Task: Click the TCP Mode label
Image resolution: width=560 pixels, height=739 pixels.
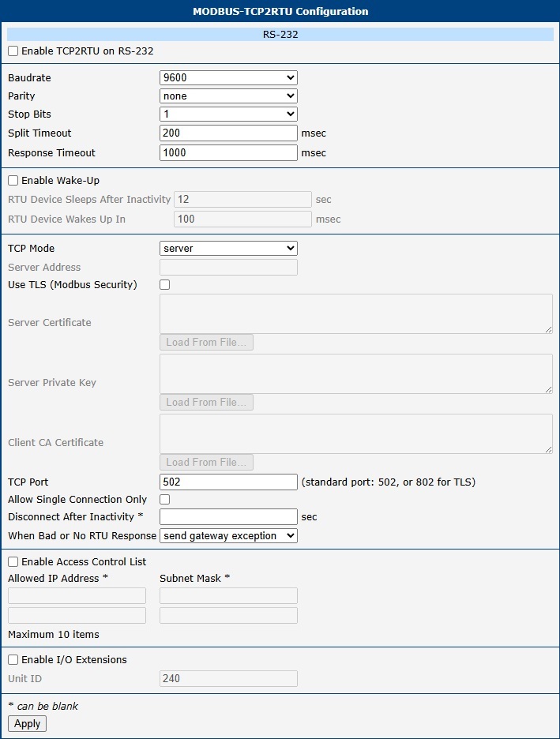Action: pyautogui.click(x=31, y=249)
